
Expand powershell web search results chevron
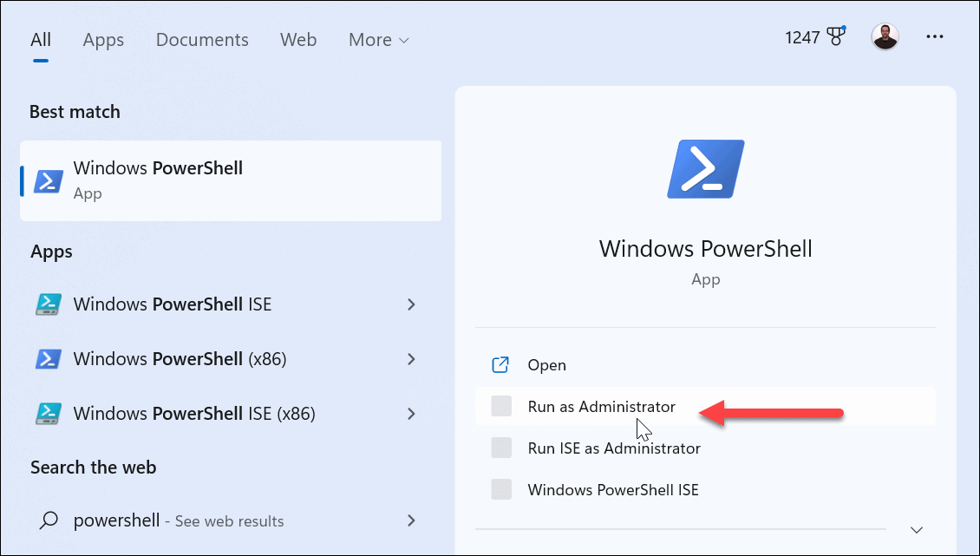(411, 520)
